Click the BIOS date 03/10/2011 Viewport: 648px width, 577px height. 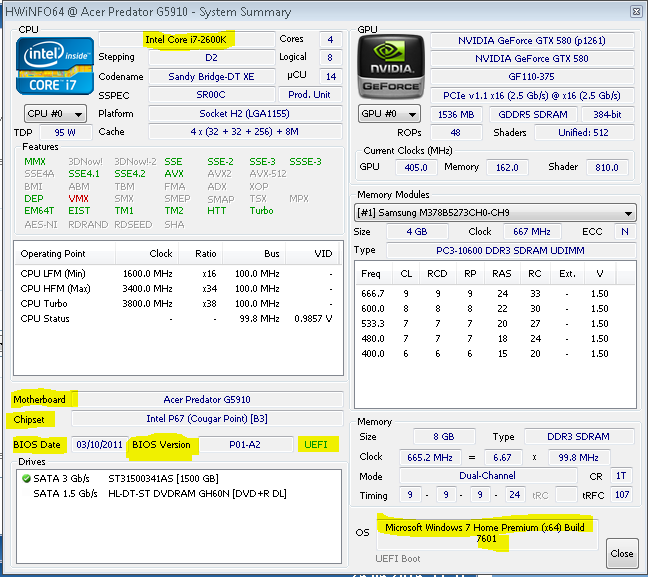tap(100, 445)
